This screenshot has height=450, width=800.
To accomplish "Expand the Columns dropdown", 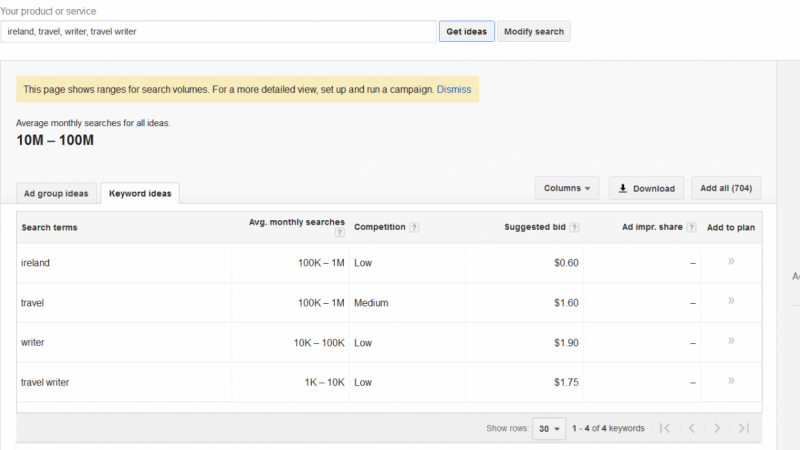I will [x=567, y=188].
